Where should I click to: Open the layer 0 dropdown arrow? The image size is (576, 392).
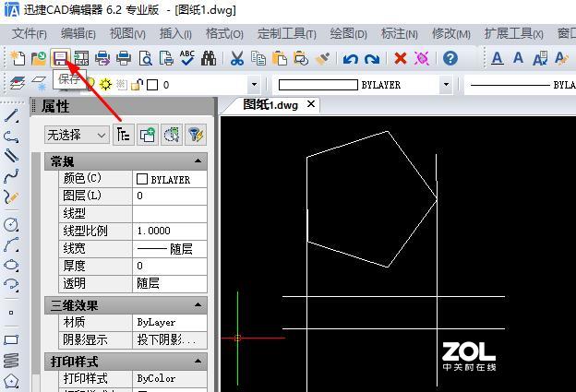[x=254, y=85]
